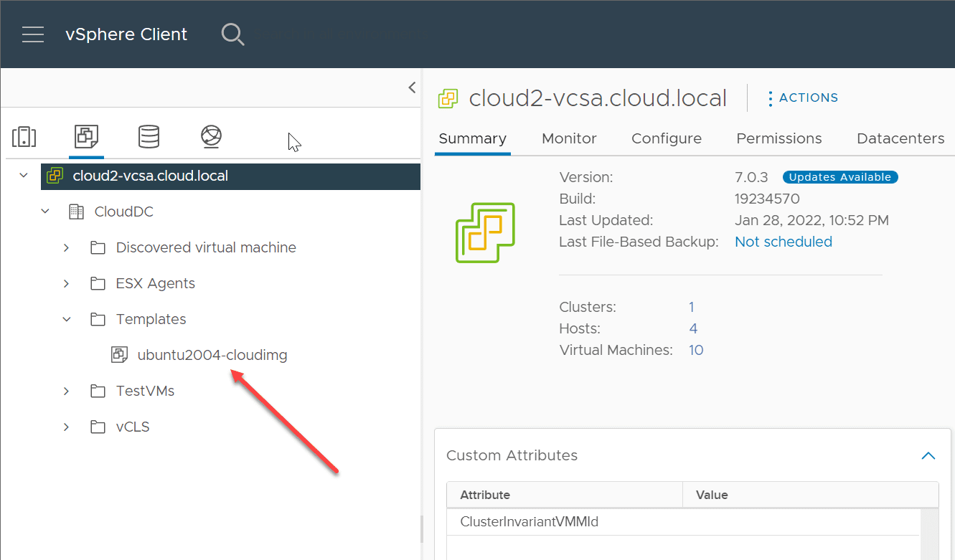The image size is (955, 560).
Task: Open the Configure tab
Action: tap(666, 138)
